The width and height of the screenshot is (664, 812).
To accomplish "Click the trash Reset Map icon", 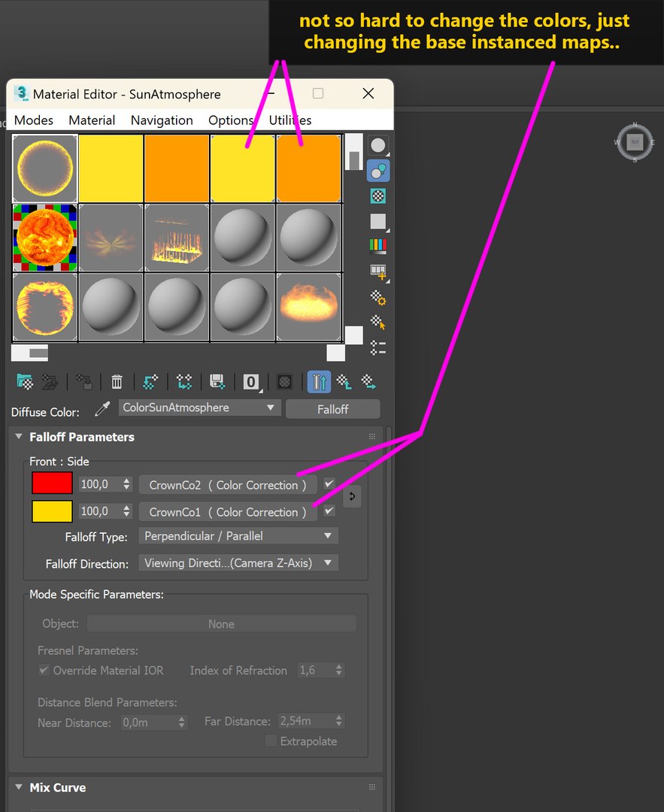I will point(117,382).
